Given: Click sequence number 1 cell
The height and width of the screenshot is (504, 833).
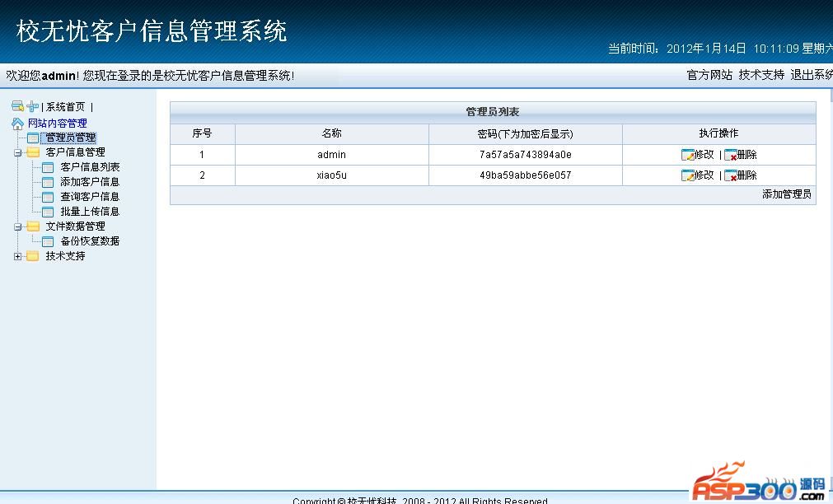Looking at the screenshot, I should pos(202,155).
